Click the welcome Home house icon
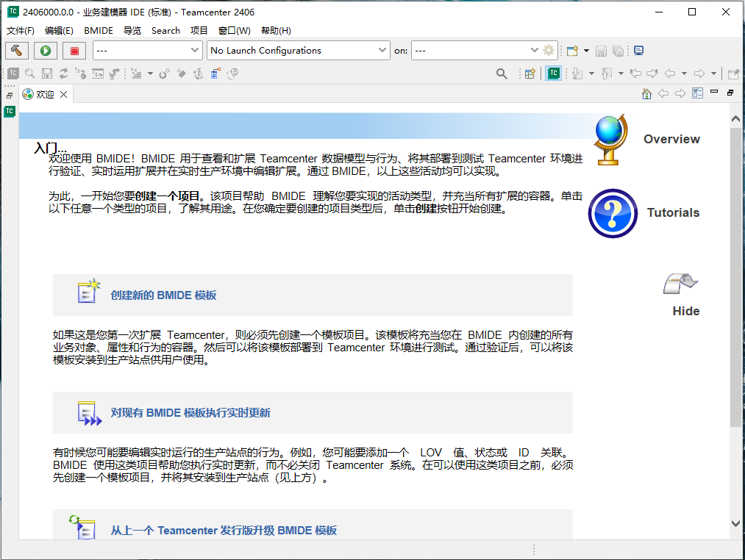 [646, 93]
